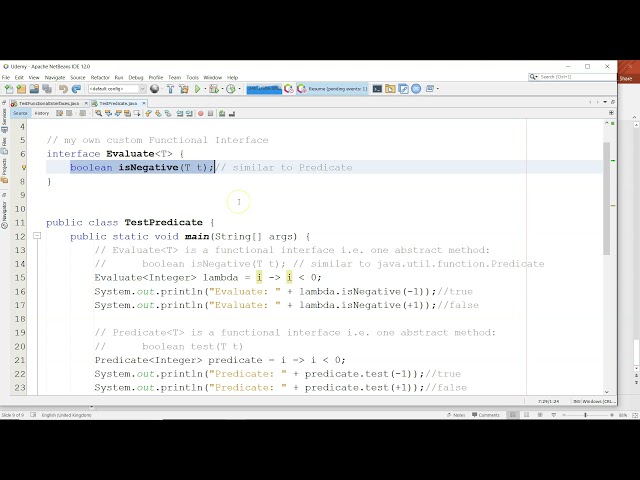Image resolution: width=640 pixels, height=480 pixels.
Task: Click the editor vertical scrollbar thumb
Action: point(607,198)
